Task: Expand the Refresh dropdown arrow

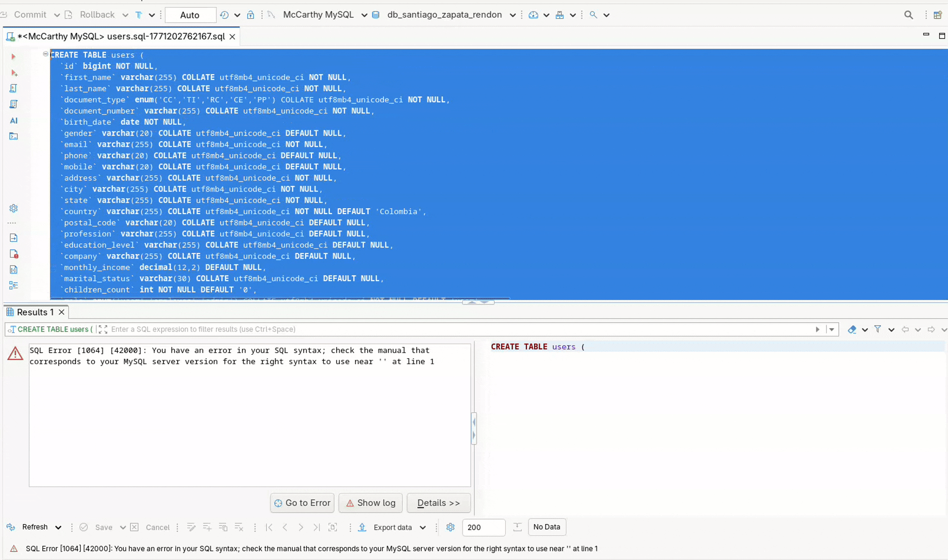Action: point(58,527)
